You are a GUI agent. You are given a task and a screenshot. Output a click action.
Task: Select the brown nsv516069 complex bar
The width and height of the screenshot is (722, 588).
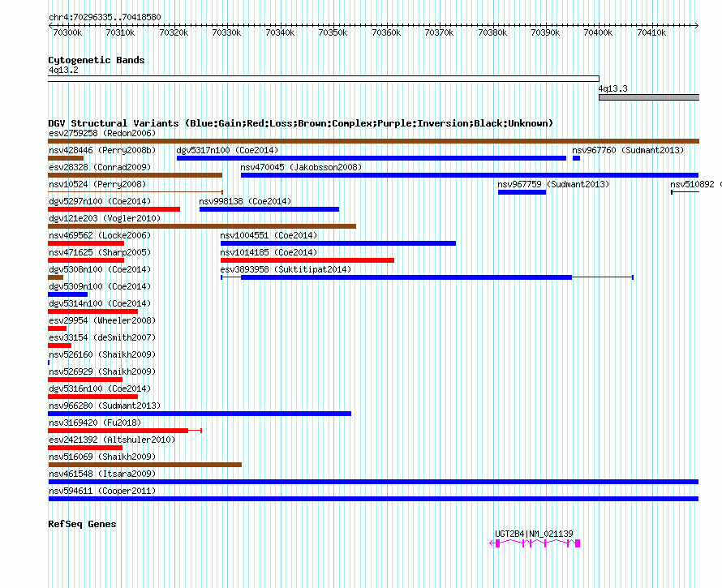[x=145, y=465]
